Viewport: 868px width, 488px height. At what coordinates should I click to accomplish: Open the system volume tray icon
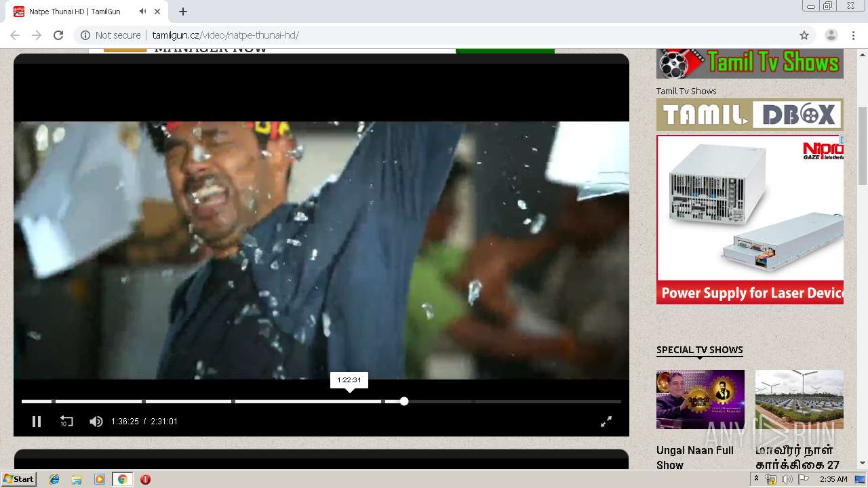787,479
